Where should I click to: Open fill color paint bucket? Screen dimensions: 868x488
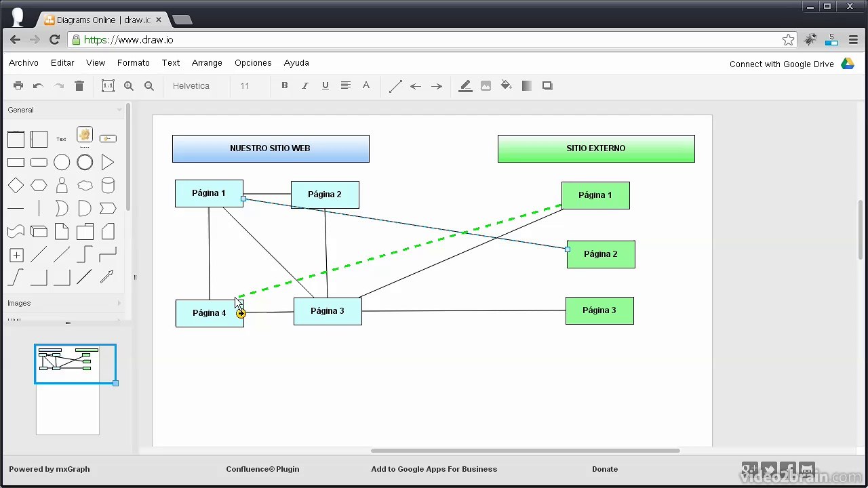[506, 86]
